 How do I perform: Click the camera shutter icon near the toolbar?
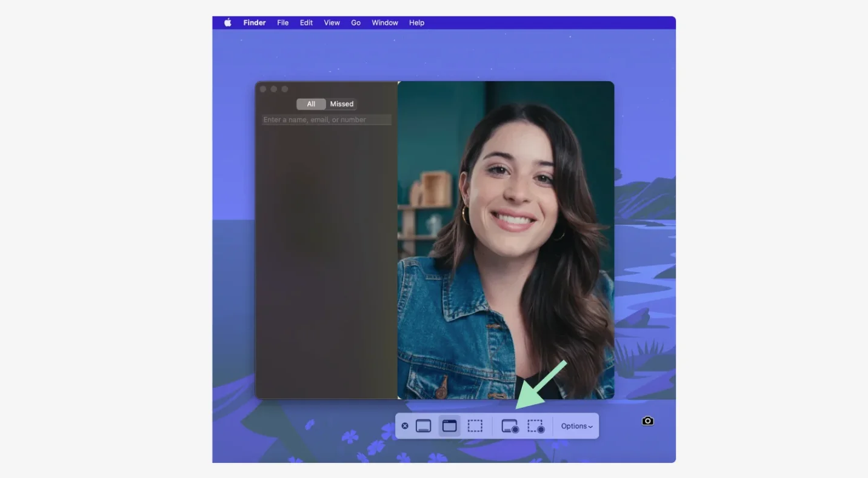click(x=647, y=420)
